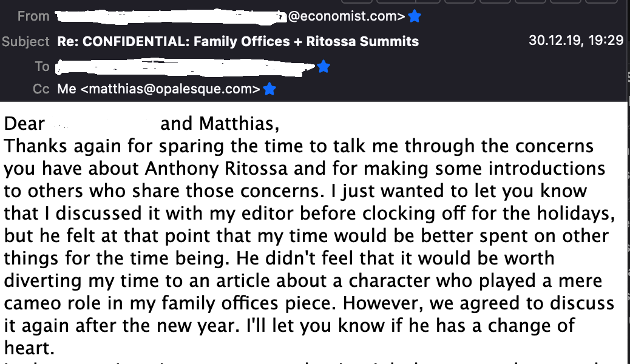
Task: Toggle the star next to the To recipient
Action: click(x=323, y=66)
